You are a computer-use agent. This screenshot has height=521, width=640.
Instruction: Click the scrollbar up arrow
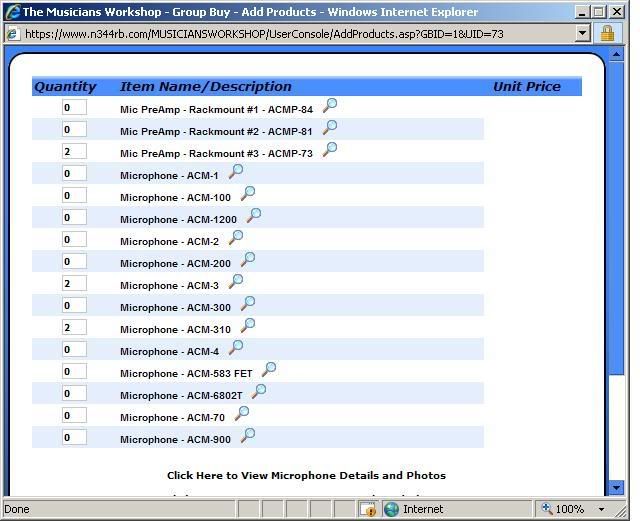tap(616, 54)
